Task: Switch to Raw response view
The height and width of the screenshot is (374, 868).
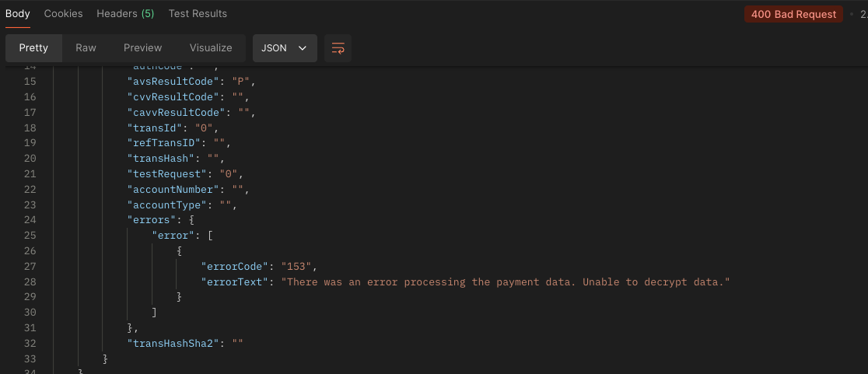Action: (86, 48)
